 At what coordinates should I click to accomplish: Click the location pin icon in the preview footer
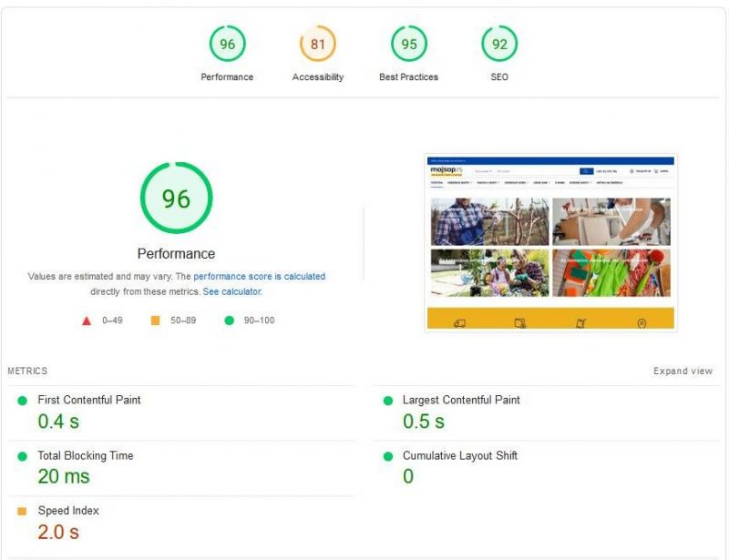click(642, 322)
